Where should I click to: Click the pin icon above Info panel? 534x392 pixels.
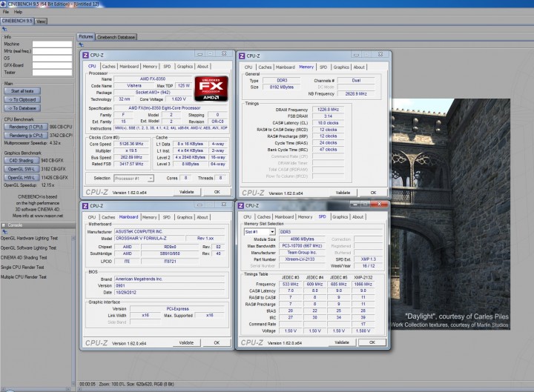4,29
